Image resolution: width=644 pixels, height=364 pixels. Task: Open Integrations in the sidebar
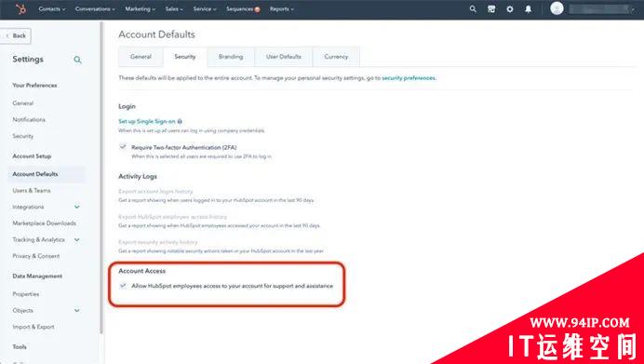point(28,207)
